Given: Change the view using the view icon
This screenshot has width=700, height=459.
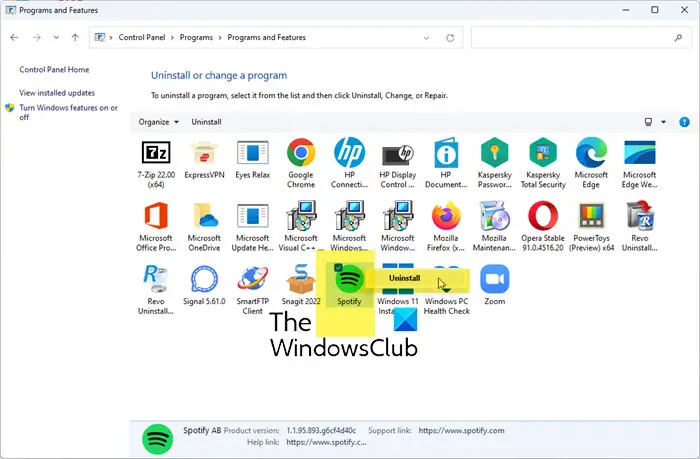Looking at the screenshot, I should 649,122.
